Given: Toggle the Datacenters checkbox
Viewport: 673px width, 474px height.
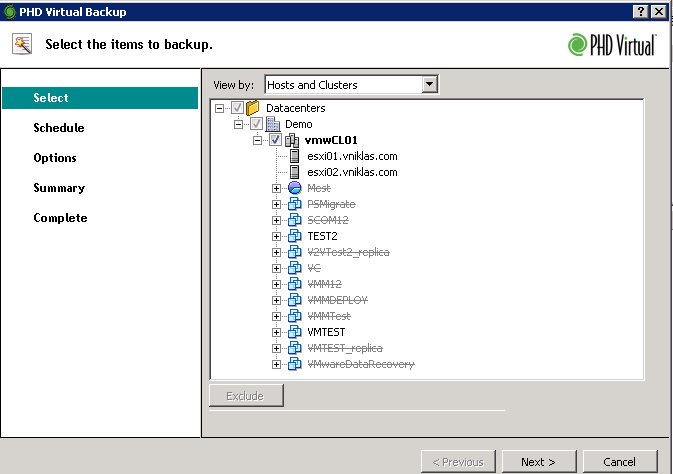Looking at the screenshot, I should pyautogui.click(x=237, y=108).
